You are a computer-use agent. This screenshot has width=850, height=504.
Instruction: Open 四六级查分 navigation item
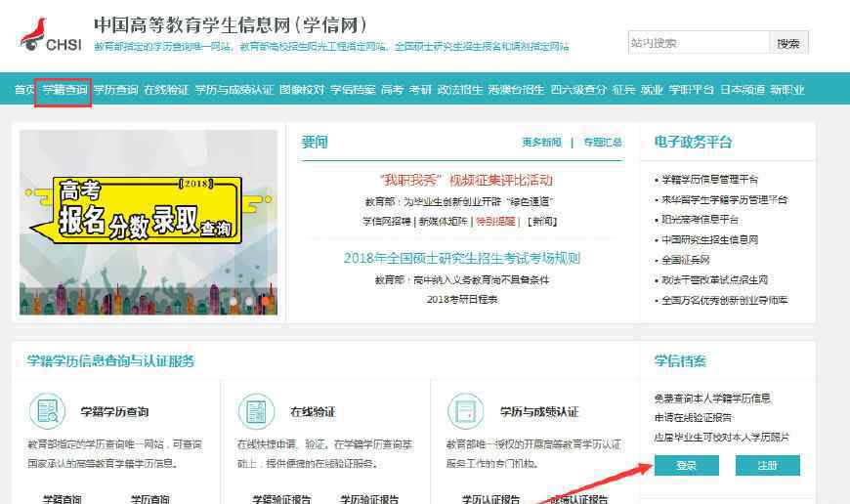[578, 90]
